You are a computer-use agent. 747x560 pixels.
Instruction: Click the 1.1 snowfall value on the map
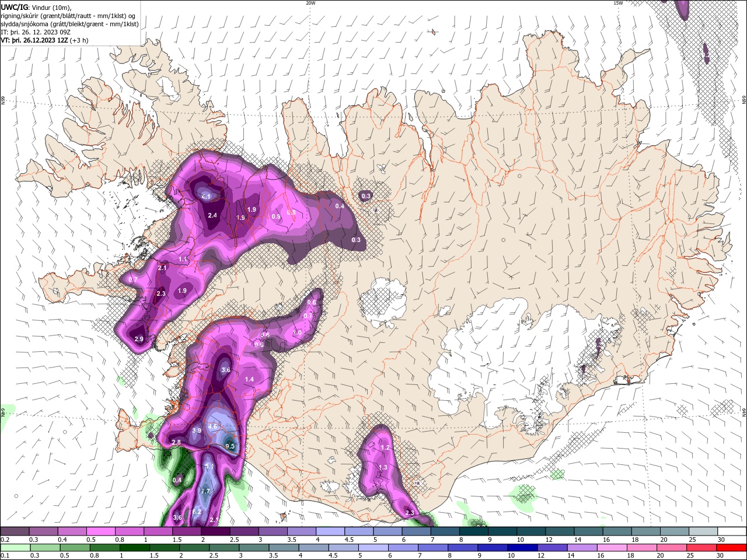[183, 259]
